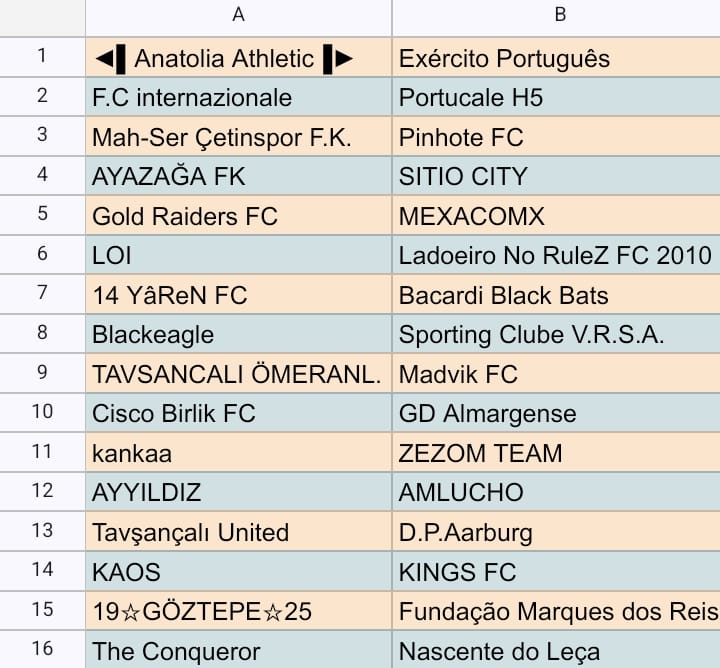
Task: Click Ladoeiro No RuleZ FC 2010 cell
Action: pyautogui.click(x=556, y=255)
